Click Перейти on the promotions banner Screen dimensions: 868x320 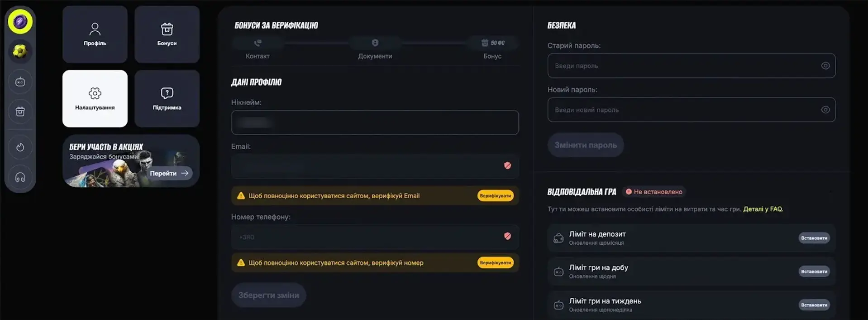[169, 173]
